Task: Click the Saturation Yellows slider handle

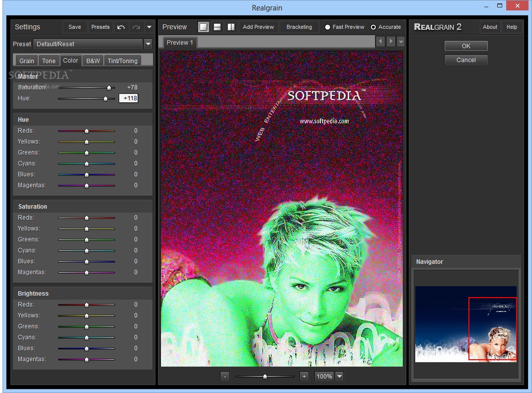Action: [x=86, y=229]
